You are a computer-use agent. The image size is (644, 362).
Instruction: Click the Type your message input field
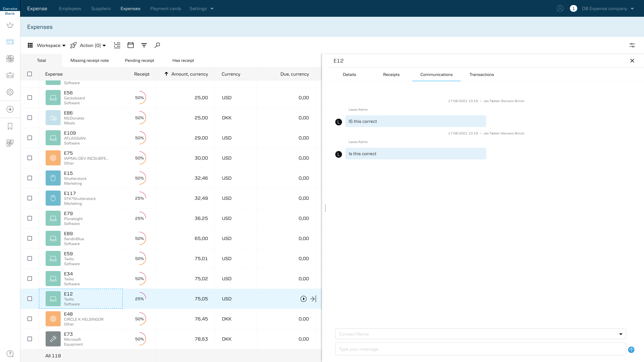[480, 349]
